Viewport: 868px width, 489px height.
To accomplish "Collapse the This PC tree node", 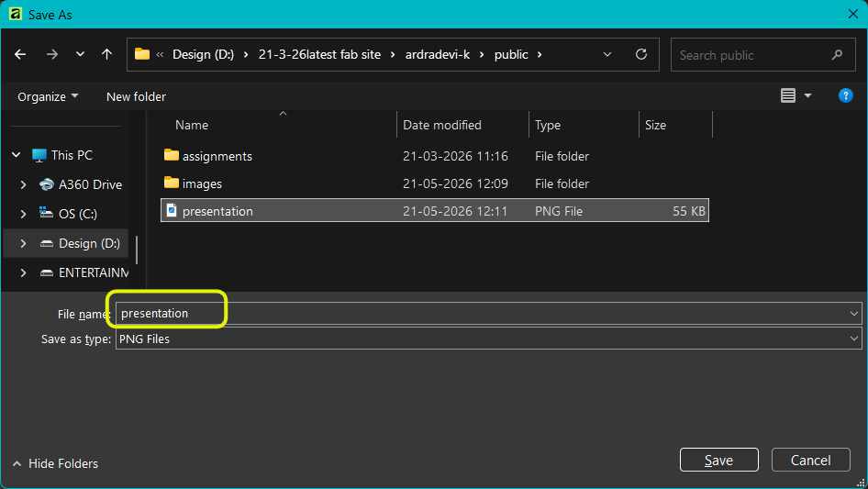I will (17, 155).
